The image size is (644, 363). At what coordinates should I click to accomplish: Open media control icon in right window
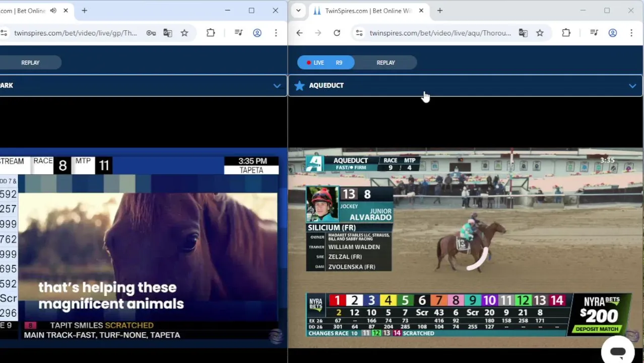tap(594, 33)
